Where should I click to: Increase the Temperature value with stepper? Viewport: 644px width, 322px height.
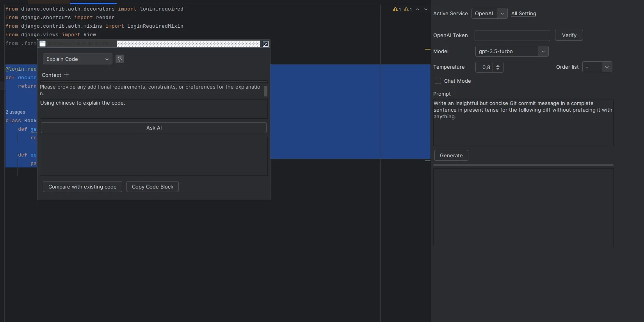point(498,65)
